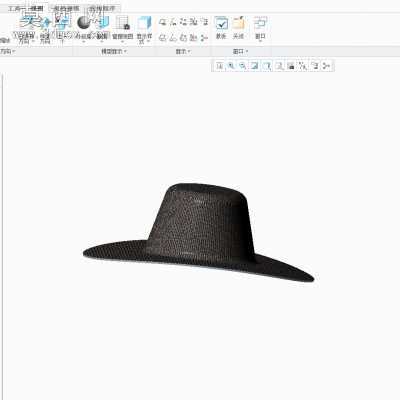The width and height of the screenshot is (400, 400).
Task: Expand the 管理视图 dropdown arrow
Action: 123,42
